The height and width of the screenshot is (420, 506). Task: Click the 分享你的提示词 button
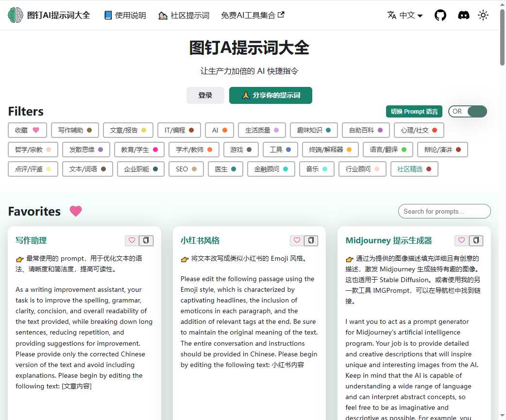tap(270, 95)
